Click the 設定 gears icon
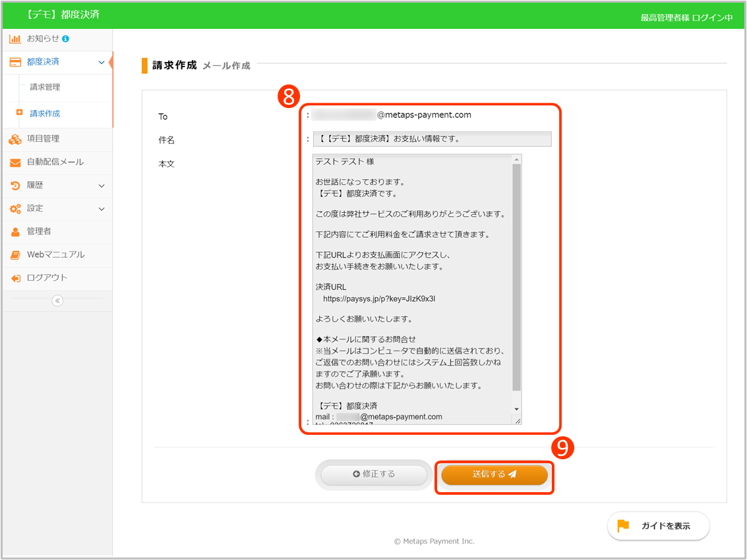The image size is (747, 560). pyautogui.click(x=15, y=209)
